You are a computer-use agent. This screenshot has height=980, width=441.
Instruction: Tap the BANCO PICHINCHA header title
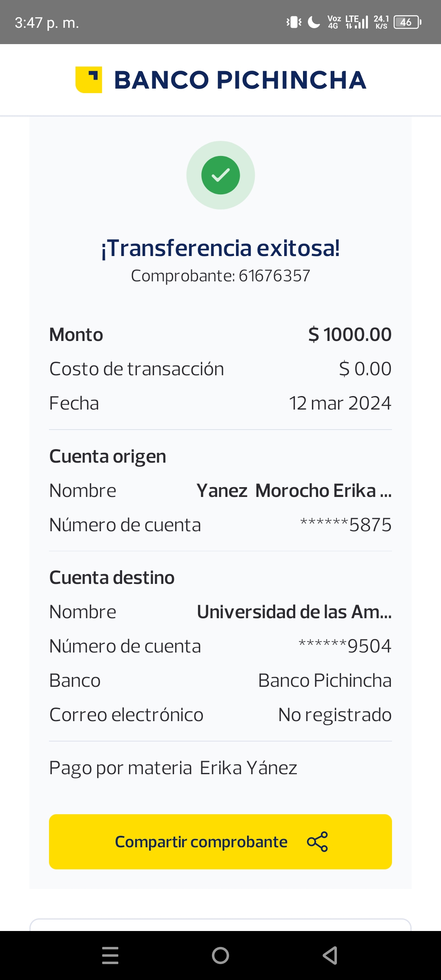tap(240, 80)
